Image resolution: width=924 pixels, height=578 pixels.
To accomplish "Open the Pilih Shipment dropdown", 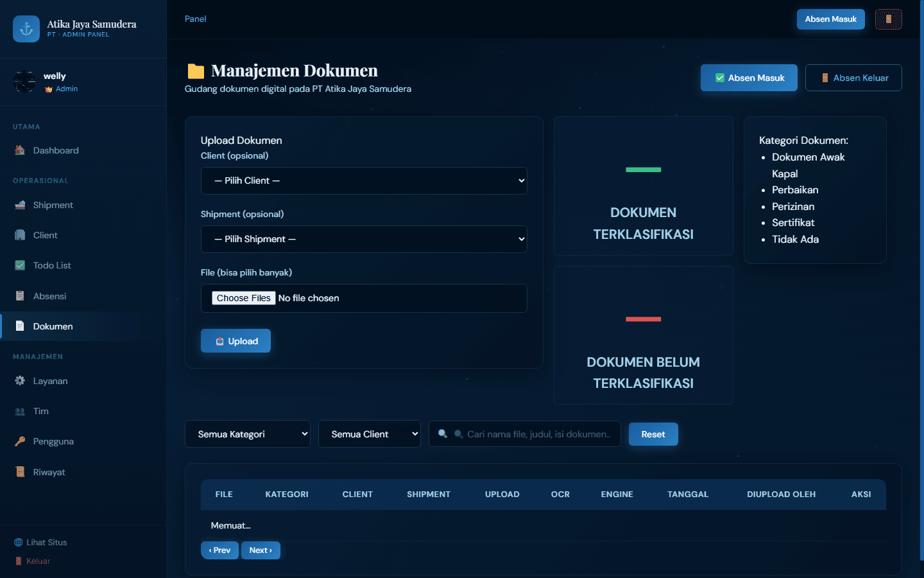I will (364, 239).
